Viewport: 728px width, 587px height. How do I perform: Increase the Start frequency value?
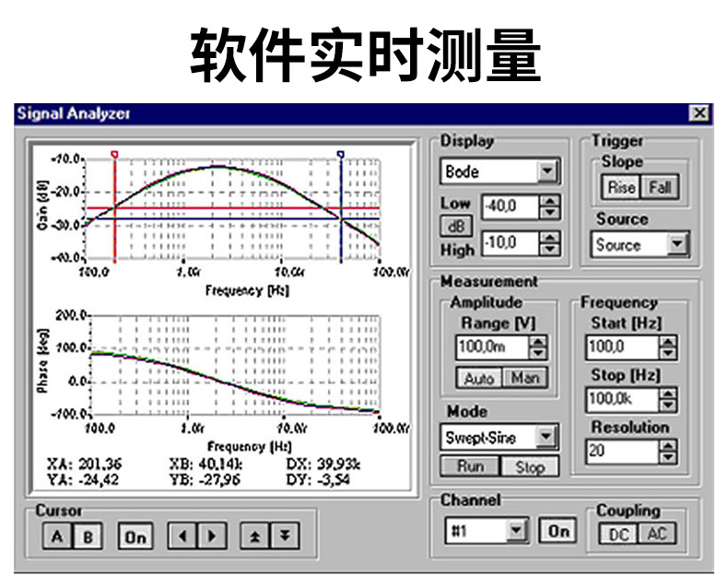(668, 342)
